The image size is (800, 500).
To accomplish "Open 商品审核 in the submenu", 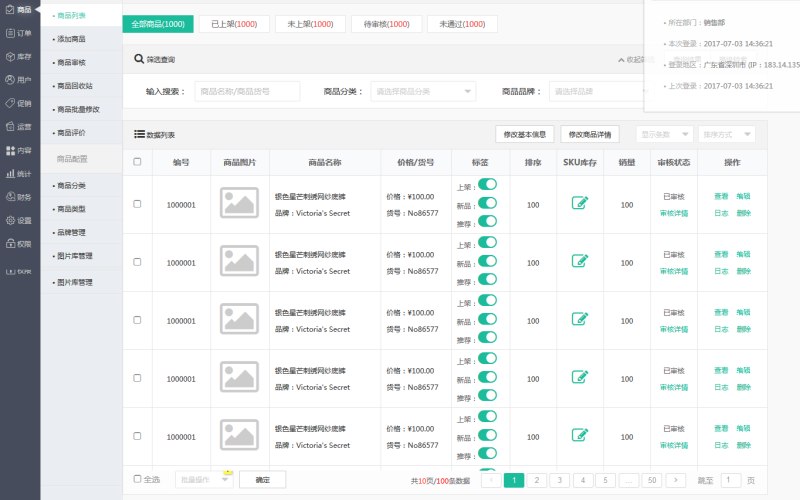I will 71,62.
